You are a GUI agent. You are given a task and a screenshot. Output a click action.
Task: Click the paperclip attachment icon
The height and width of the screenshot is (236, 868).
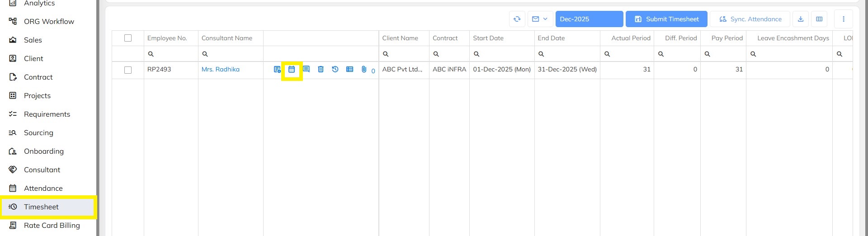364,69
